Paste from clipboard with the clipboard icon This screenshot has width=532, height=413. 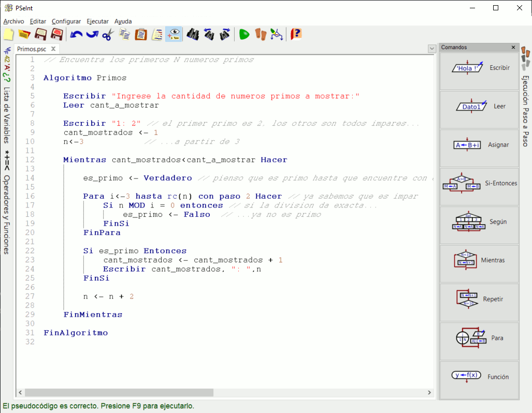141,34
